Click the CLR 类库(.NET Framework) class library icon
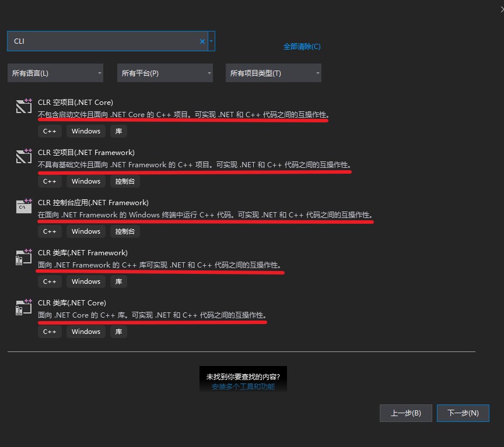Image resolution: width=504 pixels, height=447 pixels. pyautogui.click(x=23, y=257)
